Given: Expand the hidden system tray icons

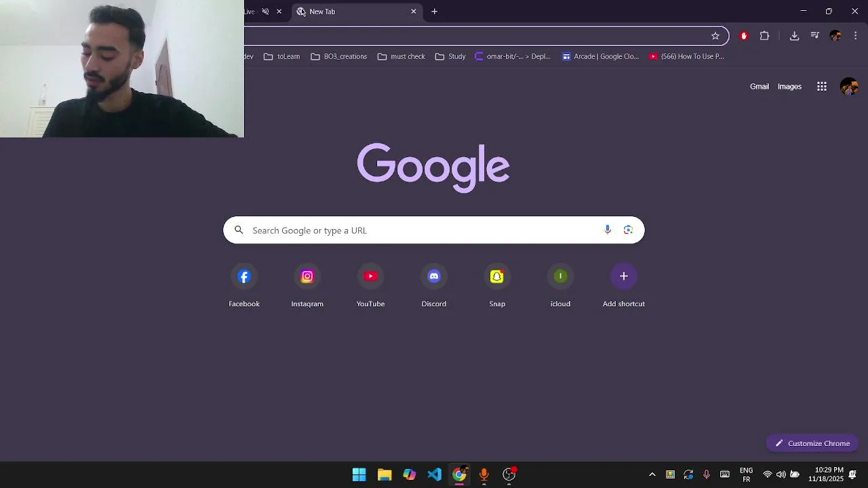Looking at the screenshot, I should click(652, 474).
